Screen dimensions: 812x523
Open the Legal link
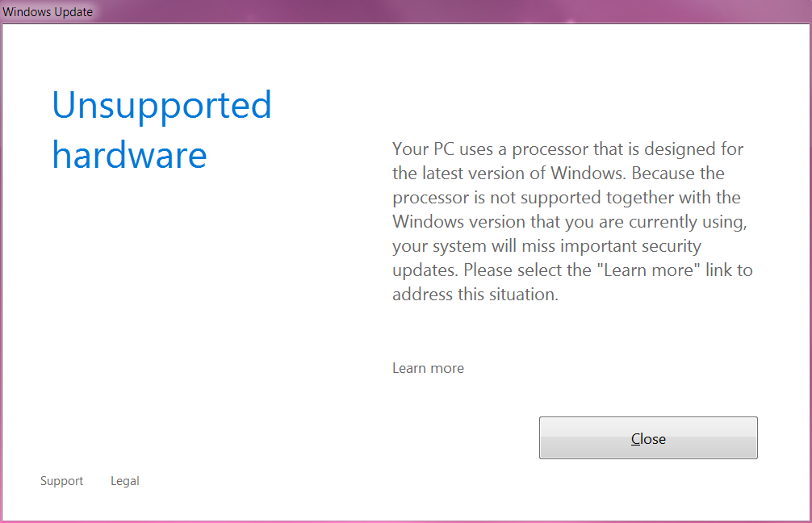click(125, 481)
